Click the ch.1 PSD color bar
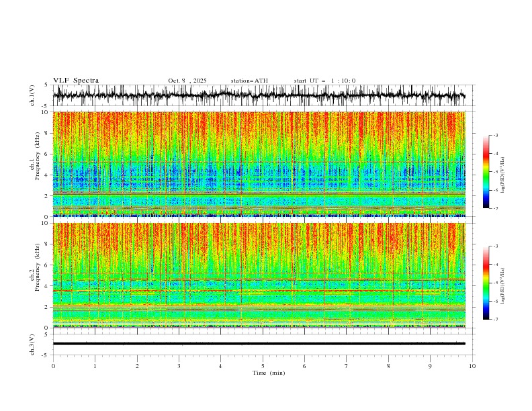This screenshot has height=411, width=532. 486,172
